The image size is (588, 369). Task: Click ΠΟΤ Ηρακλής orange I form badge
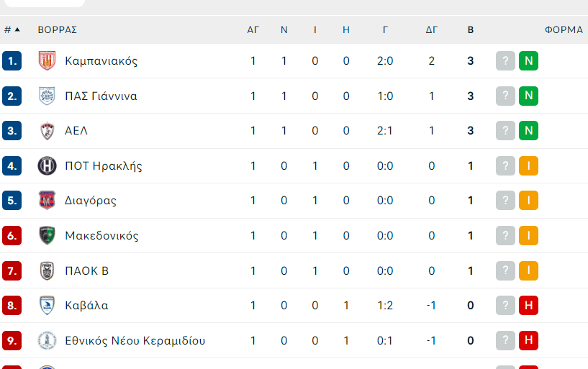pyautogui.click(x=528, y=166)
